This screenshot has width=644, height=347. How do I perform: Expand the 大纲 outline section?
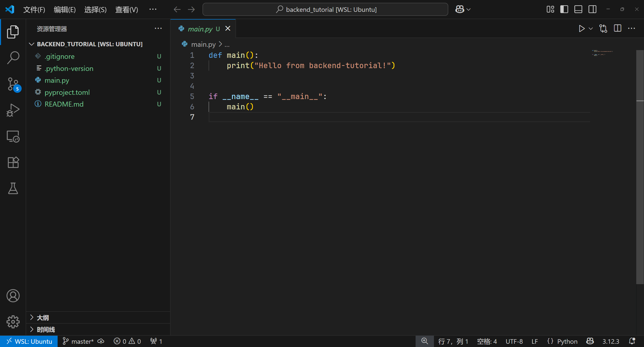coord(98,318)
